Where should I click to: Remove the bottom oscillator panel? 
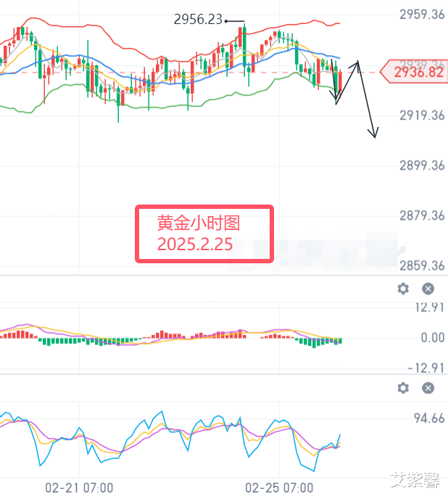coord(428,388)
